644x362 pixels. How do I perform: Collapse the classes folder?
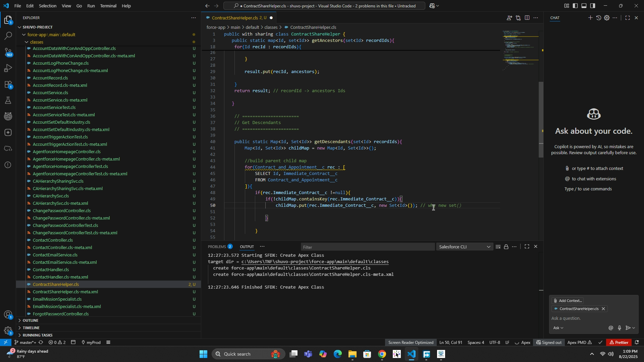[37, 42]
